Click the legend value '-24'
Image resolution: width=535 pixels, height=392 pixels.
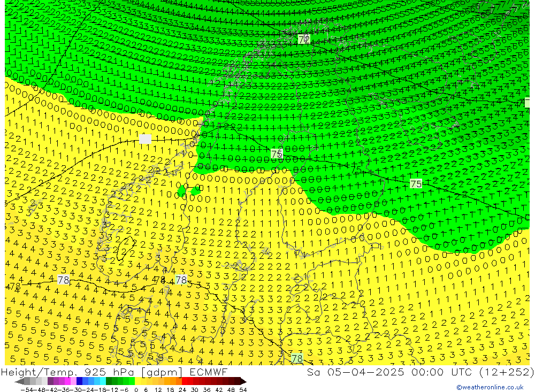coord(88,390)
